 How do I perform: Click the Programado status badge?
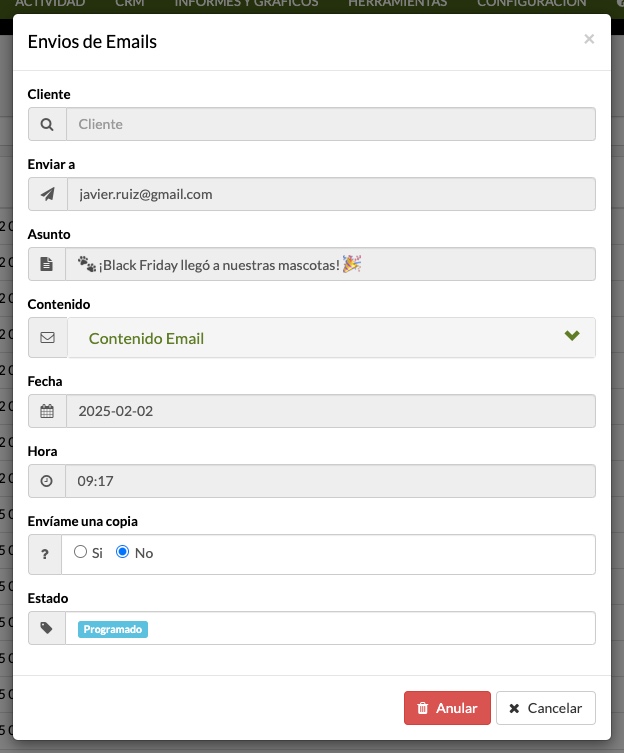point(113,629)
